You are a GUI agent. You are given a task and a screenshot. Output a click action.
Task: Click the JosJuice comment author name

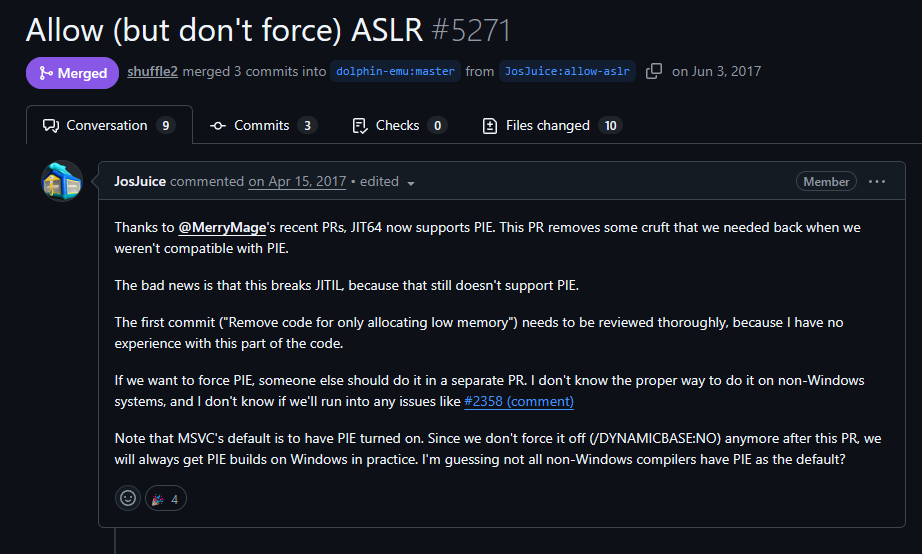pos(140,181)
